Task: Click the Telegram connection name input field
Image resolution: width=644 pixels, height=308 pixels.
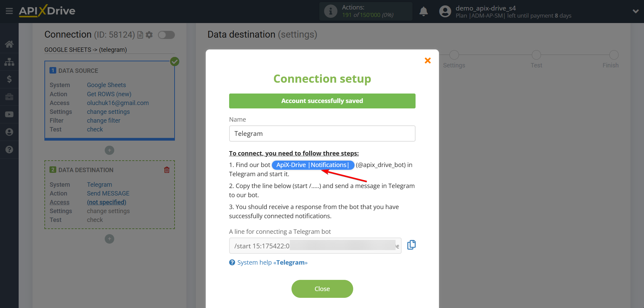Action: click(x=322, y=134)
